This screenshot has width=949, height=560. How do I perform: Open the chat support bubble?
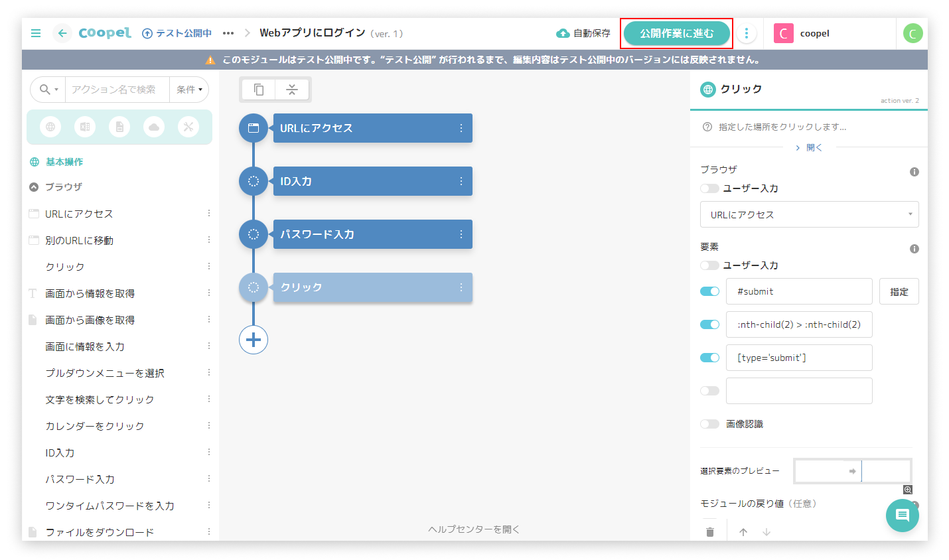tap(902, 516)
